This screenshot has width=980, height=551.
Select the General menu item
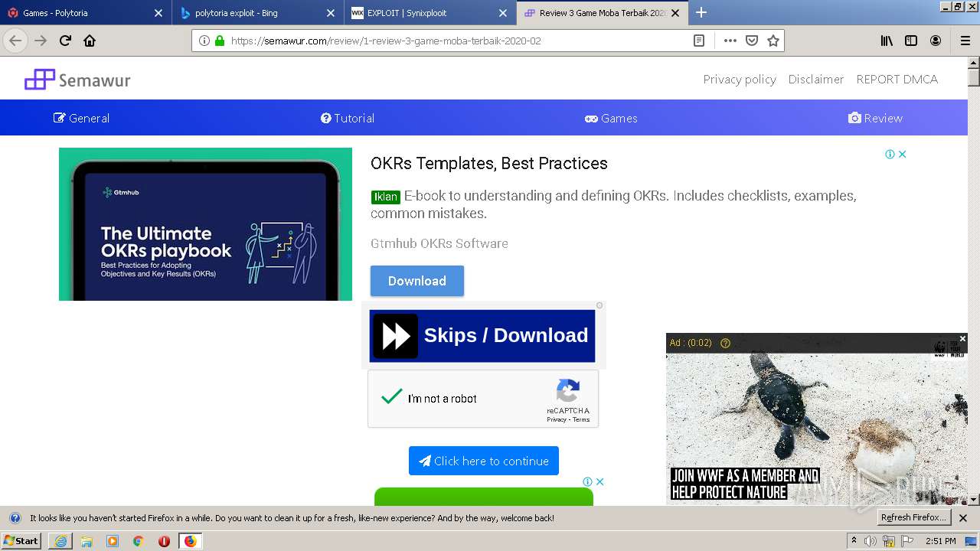(81, 118)
